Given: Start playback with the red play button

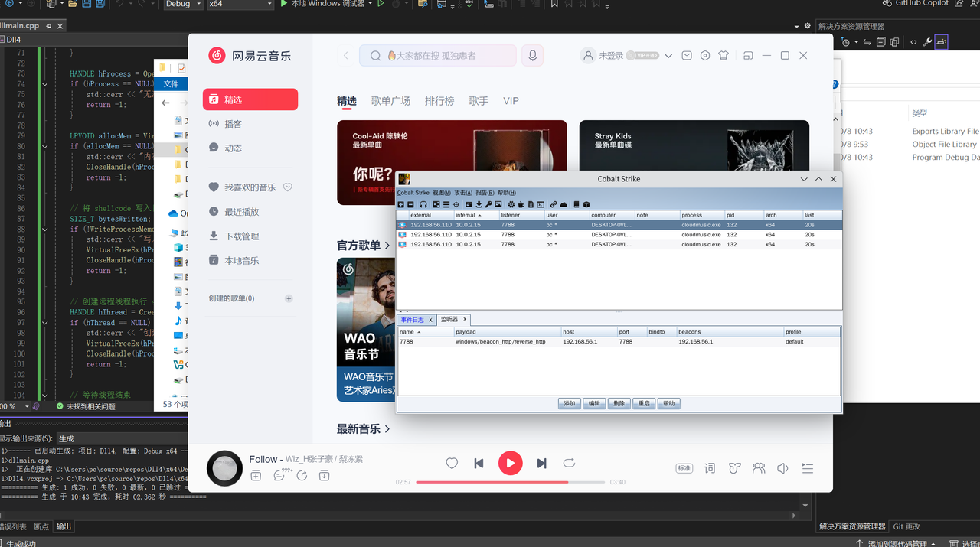Looking at the screenshot, I should [510, 463].
